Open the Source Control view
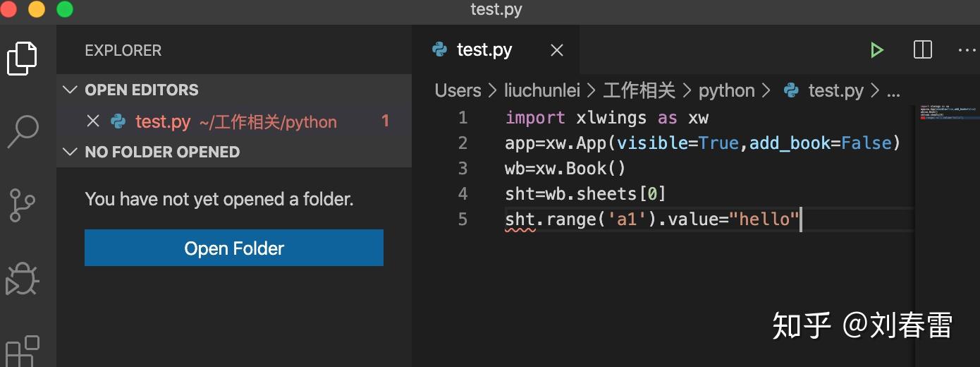The height and width of the screenshot is (367, 980). [23, 205]
